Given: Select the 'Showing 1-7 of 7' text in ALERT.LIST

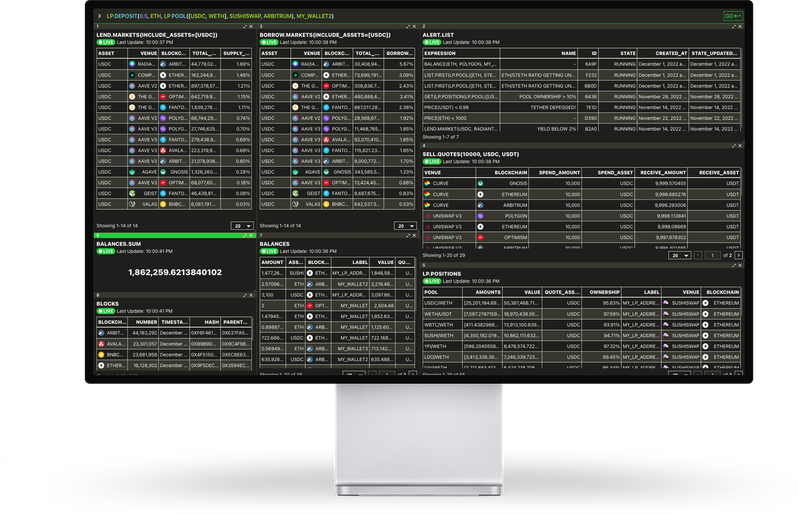Looking at the screenshot, I should tap(441, 137).
